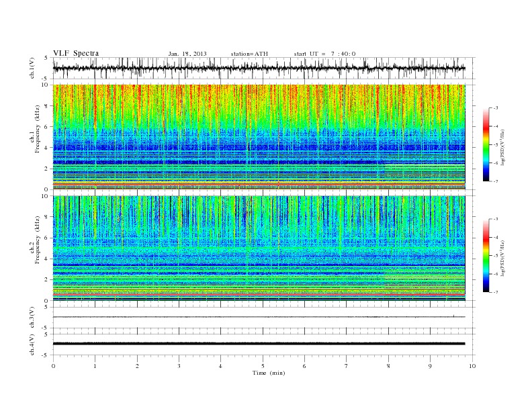Click the 'start UT = 7:40:0' label
The image size is (532, 411).
tap(324, 54)
